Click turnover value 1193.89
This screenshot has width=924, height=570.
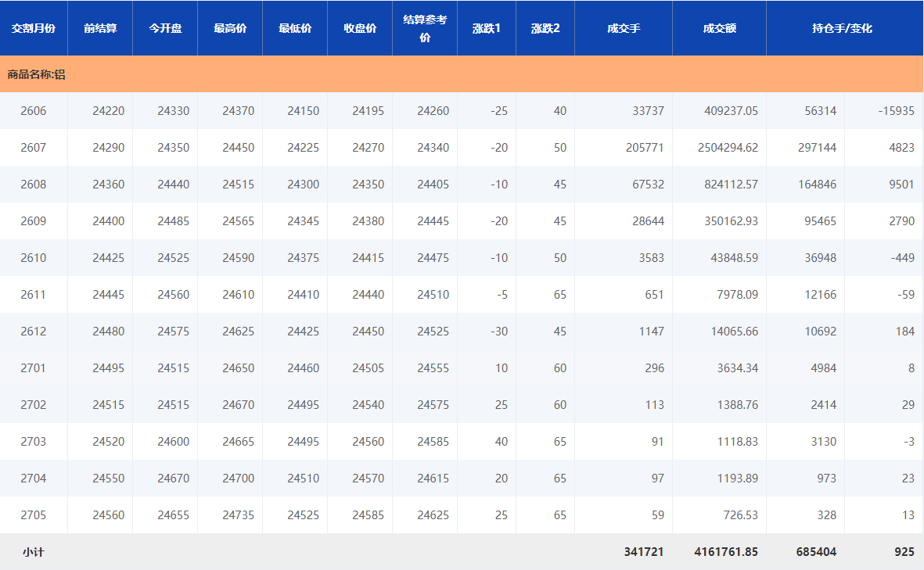point(737,479)
